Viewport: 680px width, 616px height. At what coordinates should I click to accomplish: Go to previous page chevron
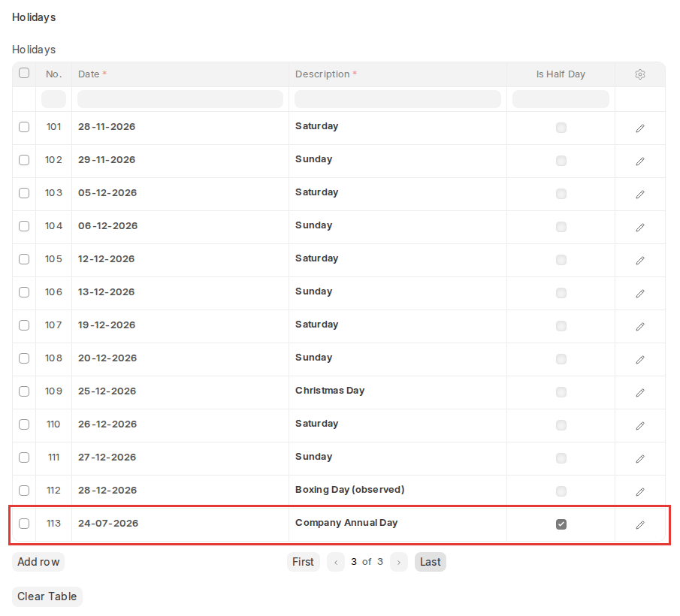pos(336,562)
